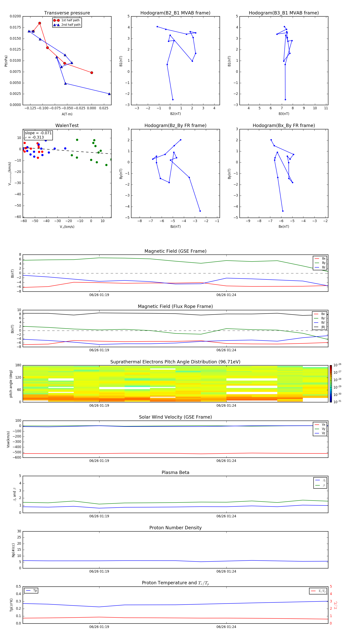Click the 'Pt(nPa)' y-axis label
Image resolution: width=351 pixels, height=644 pixels.
[x=6, y=61]
